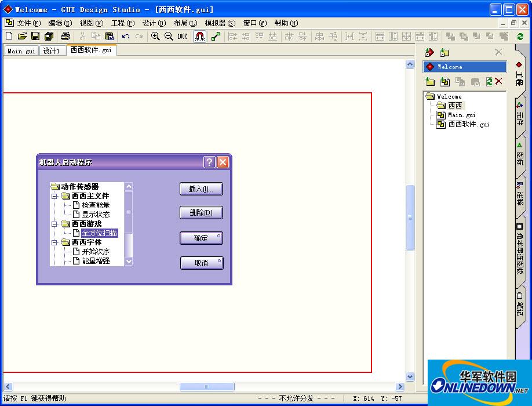Click the Undo arrow icon
This screenshot has height=406, width=532.
(125, 36)
